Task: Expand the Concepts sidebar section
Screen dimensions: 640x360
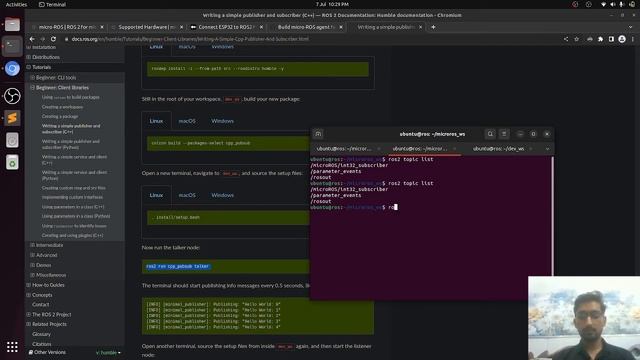Action: click(x=29, y=295)
